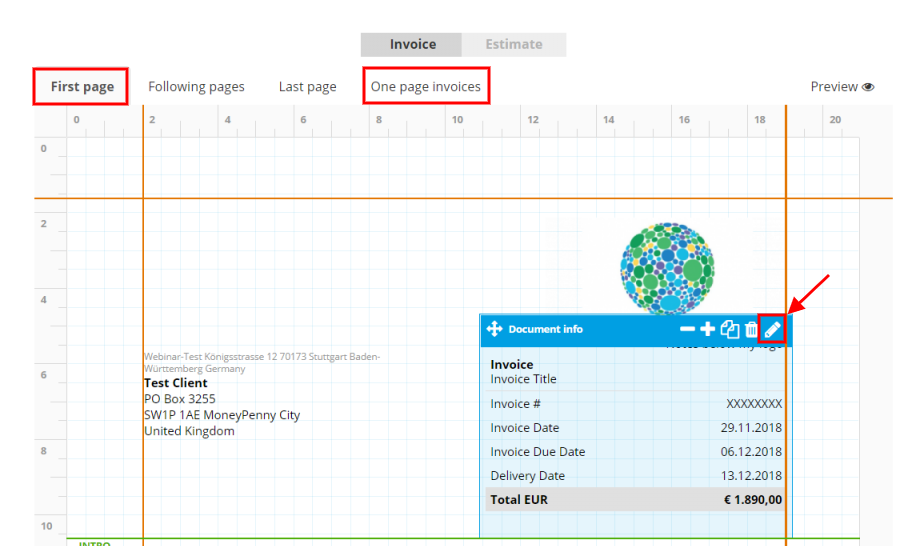Click the Invoice Due Date 06.12.2018 value
This screenshot has width=898, height=546.
pyautogui.click(x=751, y=451)
